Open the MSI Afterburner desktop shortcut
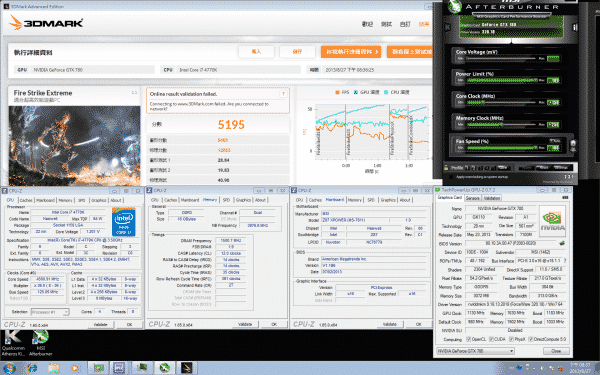Screen dimensions: 600x375 pyautogui.click(x=41, y=343)
